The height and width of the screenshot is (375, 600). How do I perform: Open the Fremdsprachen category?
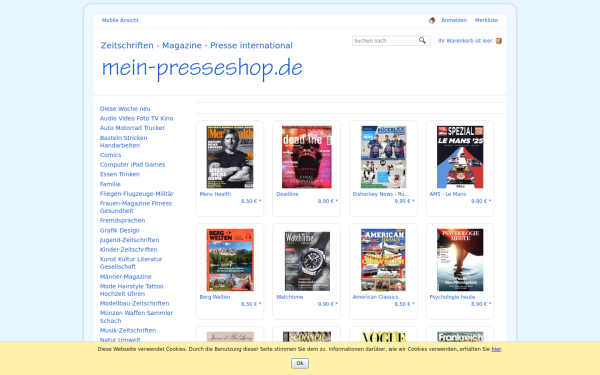[x=122, y=220]
